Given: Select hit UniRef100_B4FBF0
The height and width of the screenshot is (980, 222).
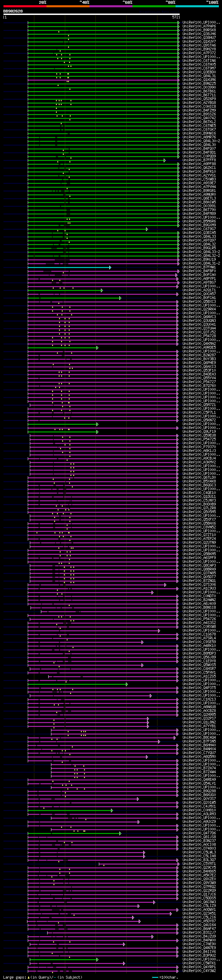Looking at the screenshot, I should click(199, 271).
